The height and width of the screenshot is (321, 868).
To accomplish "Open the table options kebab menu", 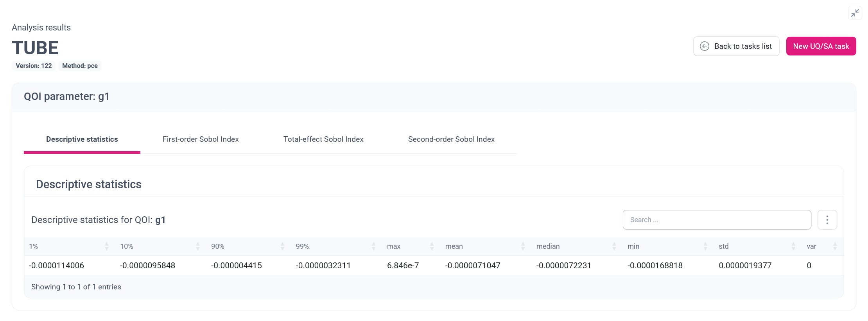I will 827,220.
